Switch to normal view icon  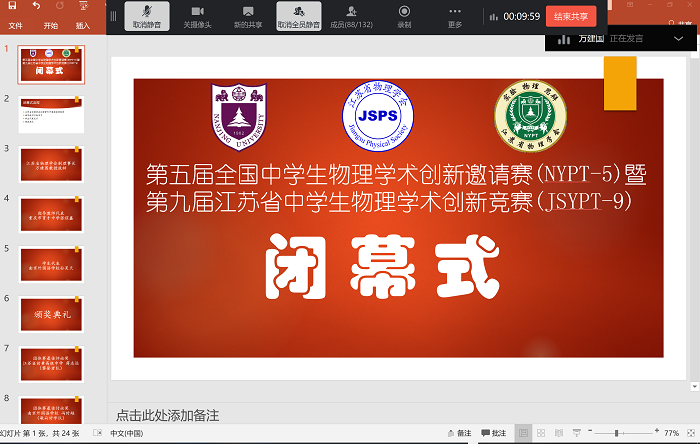[523, 433]
